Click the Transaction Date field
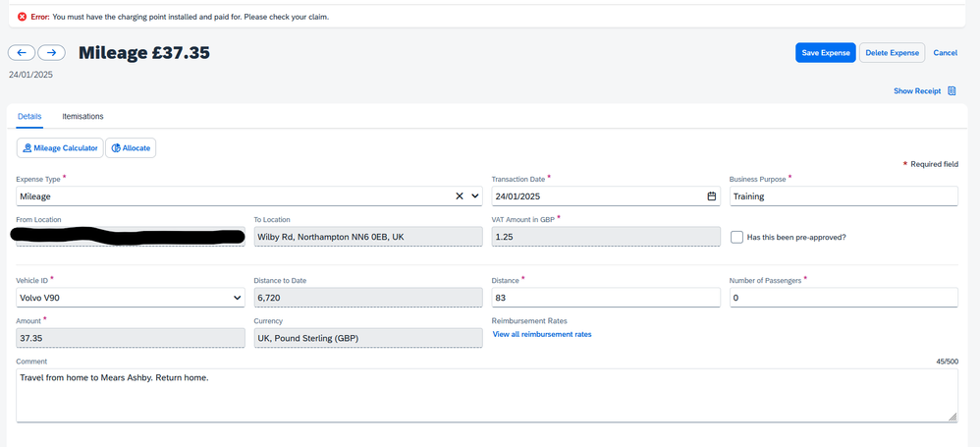Screen dimensions: 980x447 [606, 196]
